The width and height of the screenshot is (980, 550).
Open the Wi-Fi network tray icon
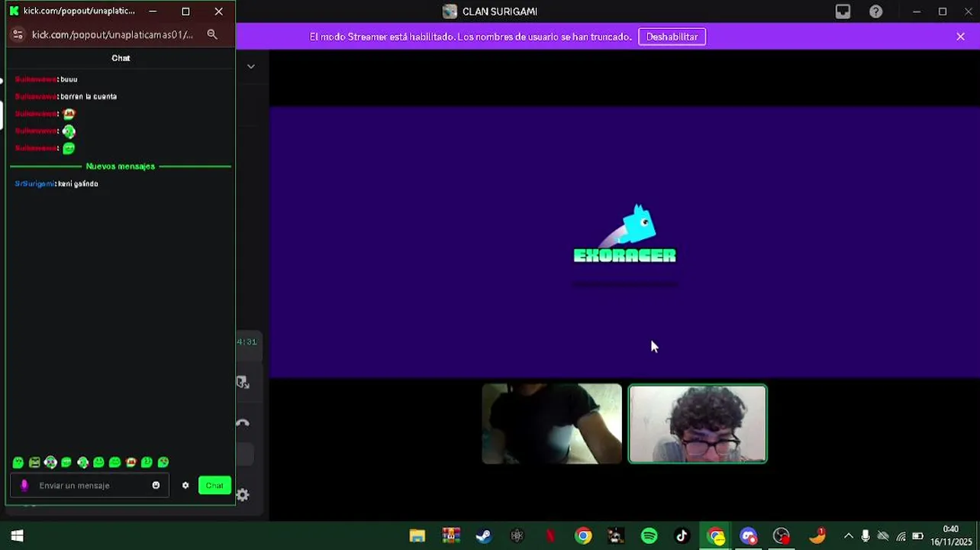[901, 536]
